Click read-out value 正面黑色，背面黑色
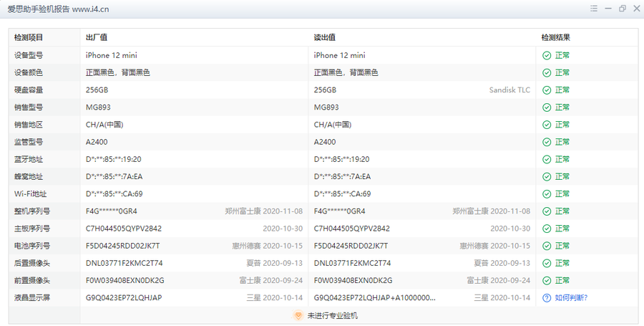 346,72
